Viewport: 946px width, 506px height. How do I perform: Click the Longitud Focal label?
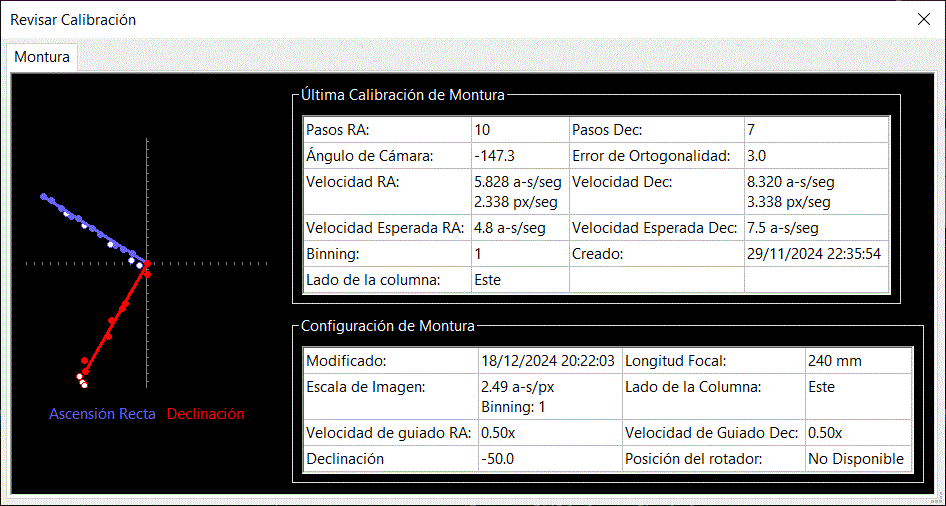coord(676,361)
